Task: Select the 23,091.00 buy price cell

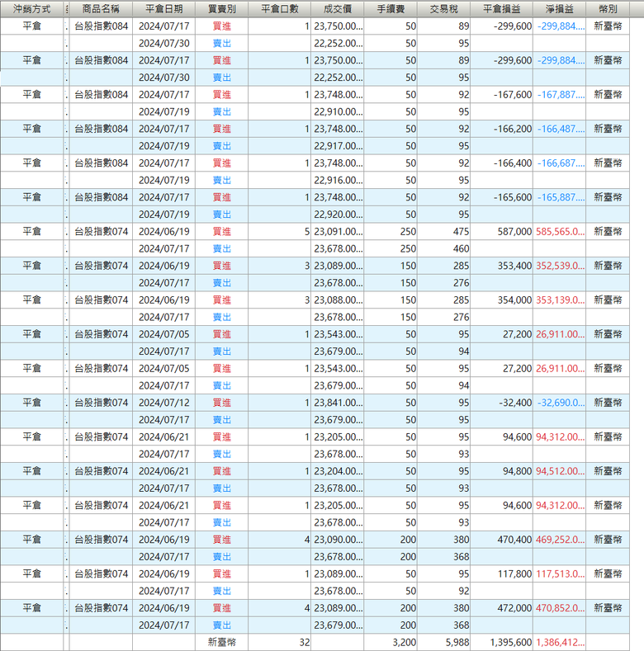Action: 338,232
